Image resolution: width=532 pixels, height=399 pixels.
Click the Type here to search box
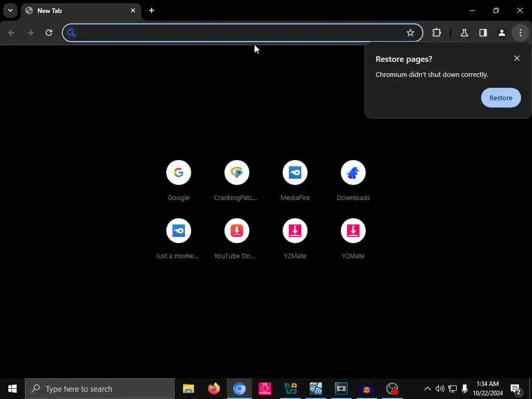[x=100, y=389]
